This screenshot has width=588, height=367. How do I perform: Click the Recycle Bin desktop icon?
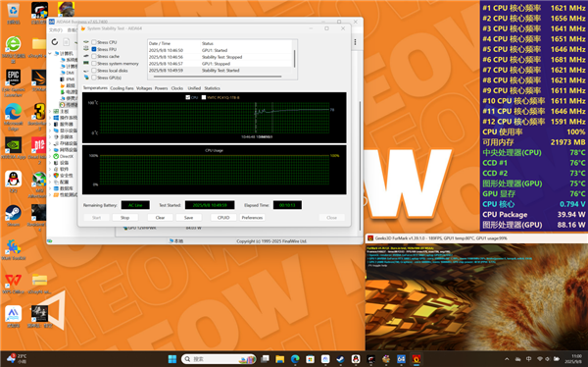(13, 10)
